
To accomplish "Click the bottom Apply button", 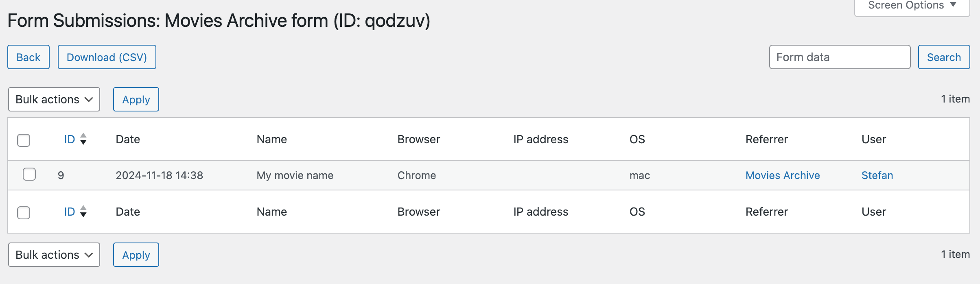I will (x=136, y=255).
